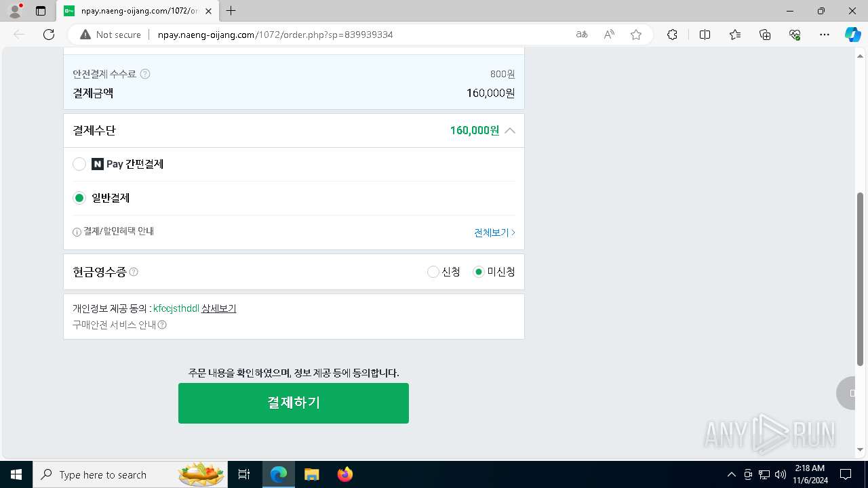
Task: Open the Edge profile icon
Action: click(x=15, y=11)
